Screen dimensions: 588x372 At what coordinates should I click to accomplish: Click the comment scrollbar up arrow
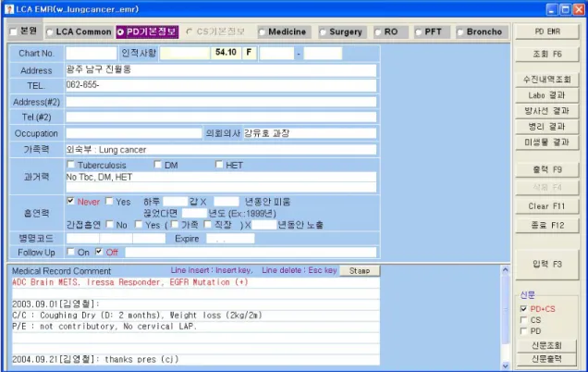pyautogui.click(x=505, y=269)
